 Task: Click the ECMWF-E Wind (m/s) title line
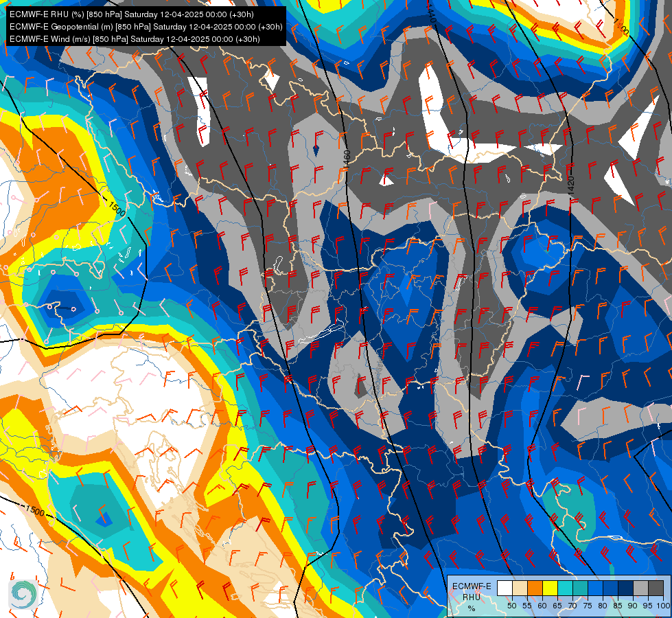pyautogui.click(x=135, y=39)
